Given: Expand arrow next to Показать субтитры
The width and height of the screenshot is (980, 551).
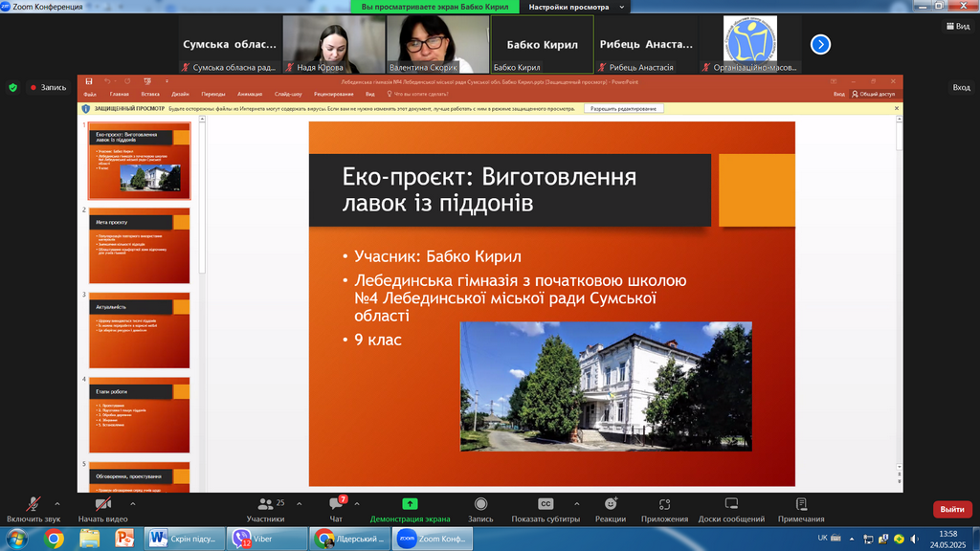Looking at the screenshot, I should coord(576,503).
